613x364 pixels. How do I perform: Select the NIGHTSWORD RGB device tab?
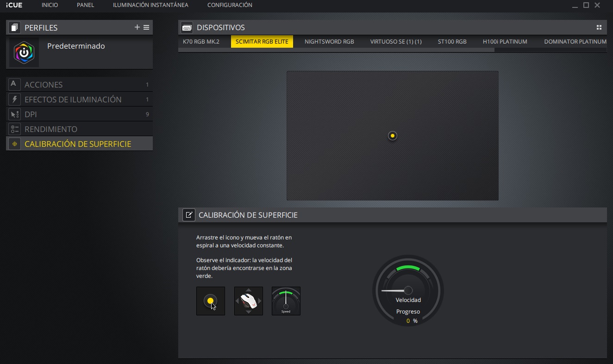pyautogui.click(x=329, y=42)
